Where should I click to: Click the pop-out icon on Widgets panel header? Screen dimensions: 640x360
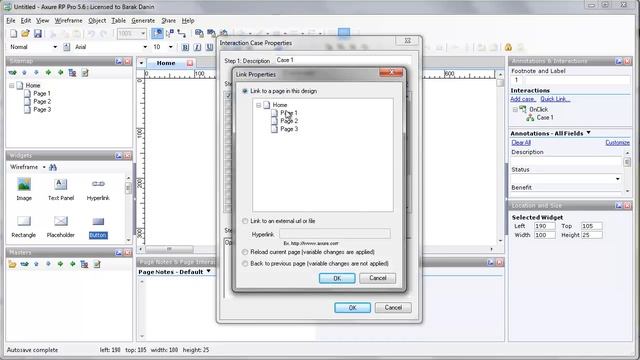pos(119,156)
